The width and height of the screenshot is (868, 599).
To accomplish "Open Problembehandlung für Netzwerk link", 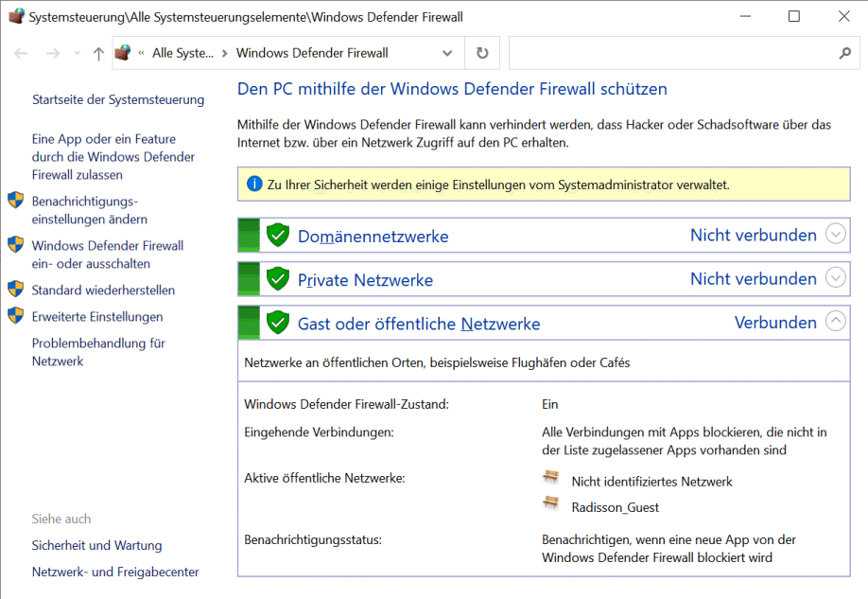I will click(98, 352).
